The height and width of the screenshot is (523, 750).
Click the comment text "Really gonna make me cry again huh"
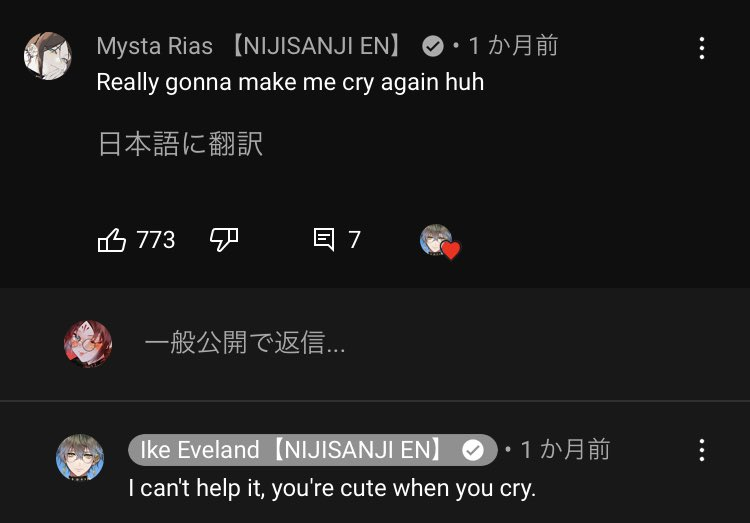(290, 82)
